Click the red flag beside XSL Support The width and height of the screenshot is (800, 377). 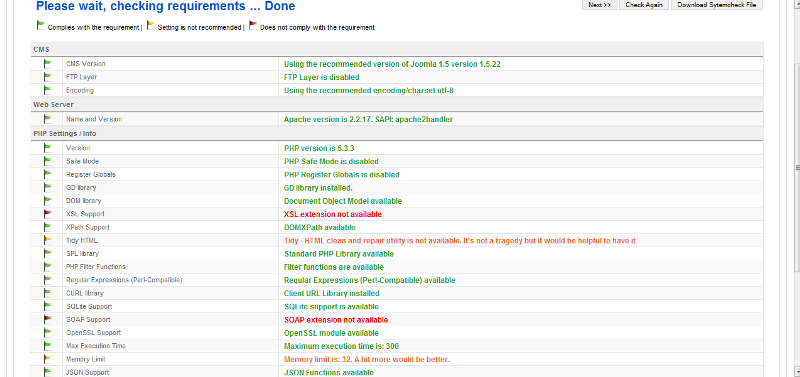(x=48, y=214)
